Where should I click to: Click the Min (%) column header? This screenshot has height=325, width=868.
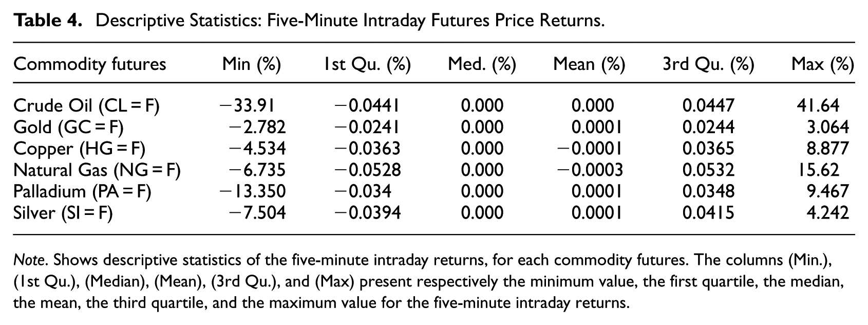point(252,64)
